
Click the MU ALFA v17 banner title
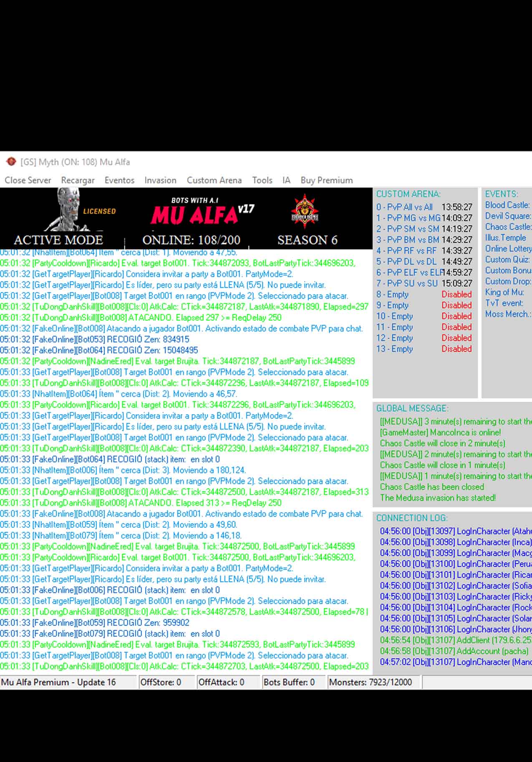click(202, 212)
